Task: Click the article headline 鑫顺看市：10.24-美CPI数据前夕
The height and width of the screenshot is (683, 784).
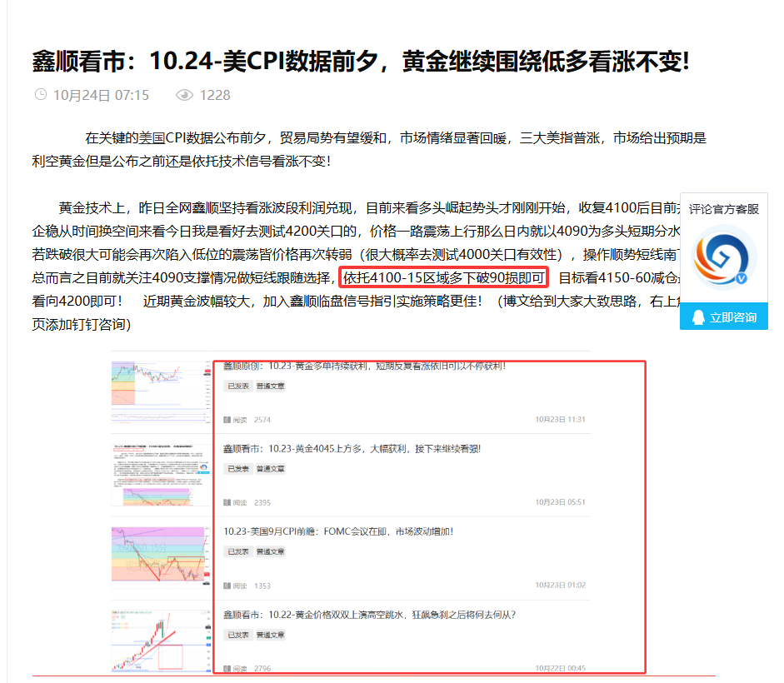Action: coord(361,62)
